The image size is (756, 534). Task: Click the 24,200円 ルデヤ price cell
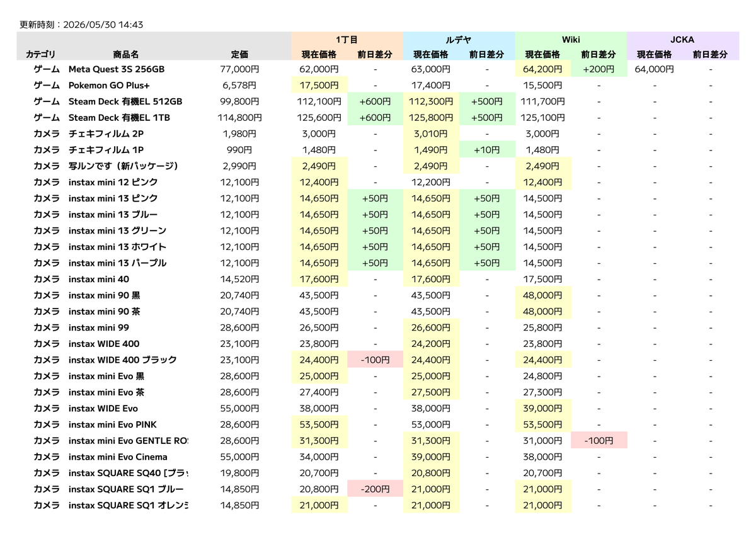point(431,344)
